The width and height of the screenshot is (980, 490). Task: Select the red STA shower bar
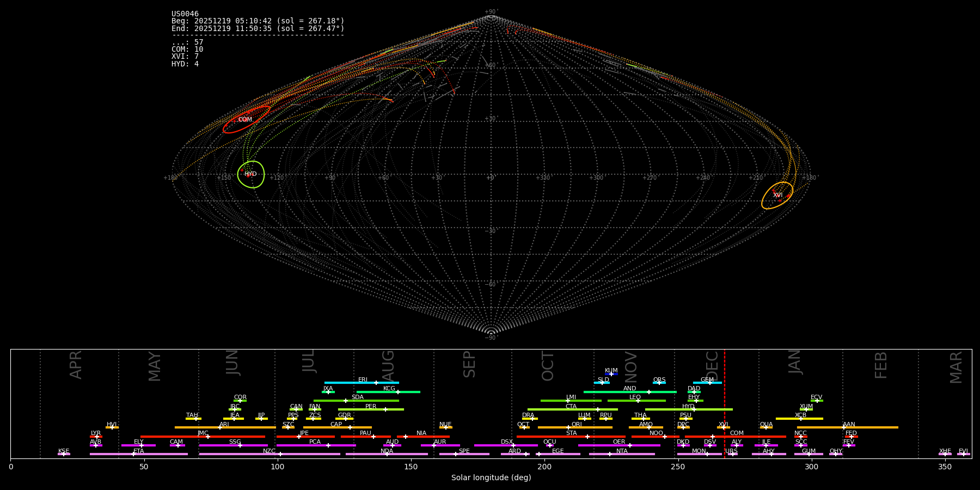571,437
